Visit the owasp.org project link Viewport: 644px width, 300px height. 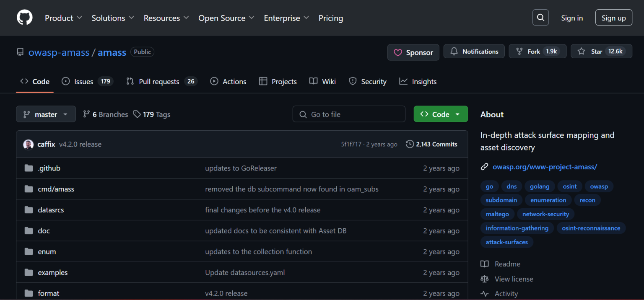coord(545,166)
